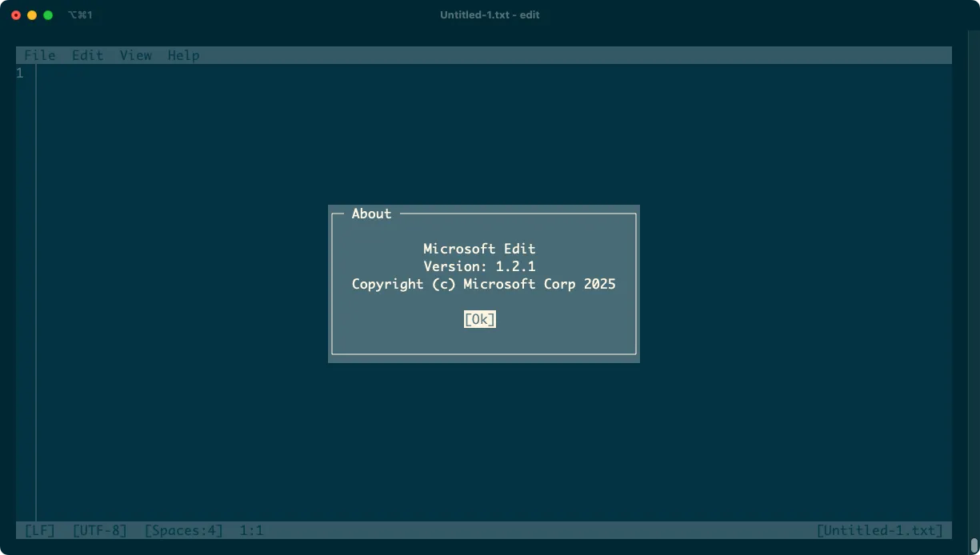Screen dimensions: 980x555
Task: Click the terminal scrollbar thumb
Action: click(x=974, y=545)
